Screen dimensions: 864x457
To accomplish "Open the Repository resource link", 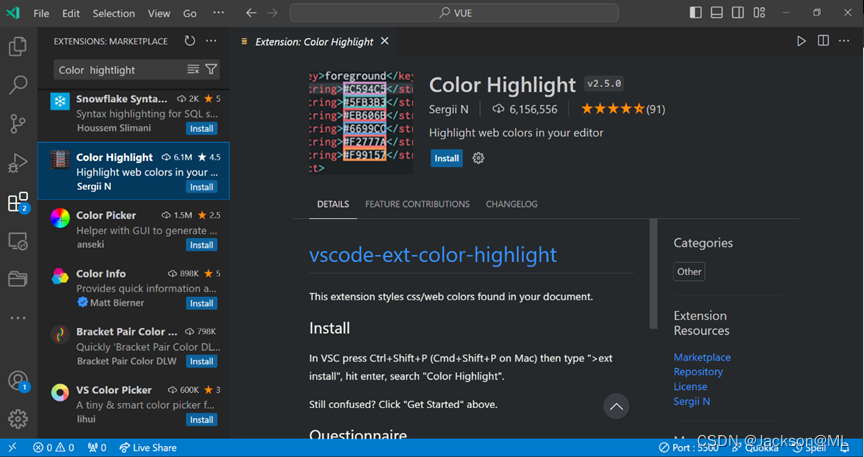I will pyautogui.click(x=698, y=372).
